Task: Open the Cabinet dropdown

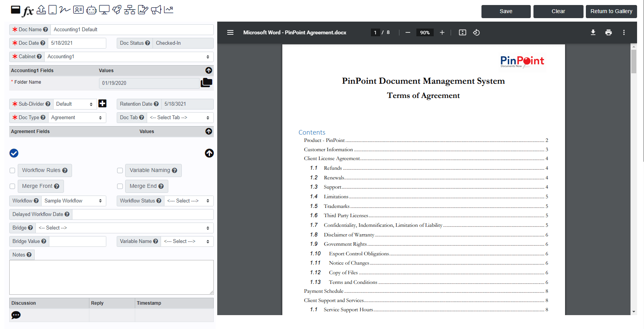Action: click(x=129, y=57)
